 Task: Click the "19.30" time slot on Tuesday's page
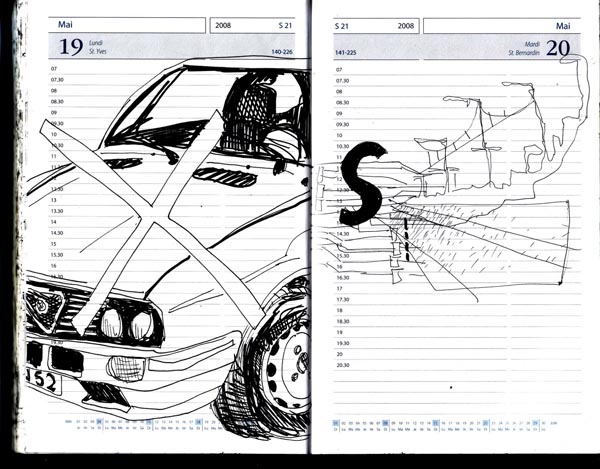342,343
